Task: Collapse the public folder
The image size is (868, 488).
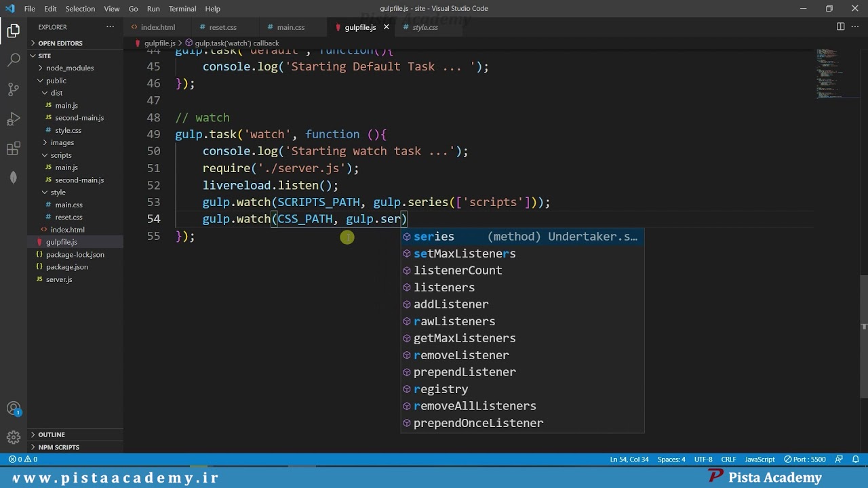Action: 75,81
